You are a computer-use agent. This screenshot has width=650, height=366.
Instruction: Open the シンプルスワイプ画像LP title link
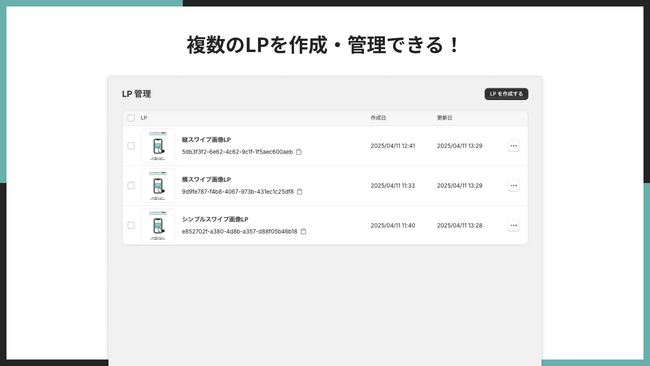(215, 219)
